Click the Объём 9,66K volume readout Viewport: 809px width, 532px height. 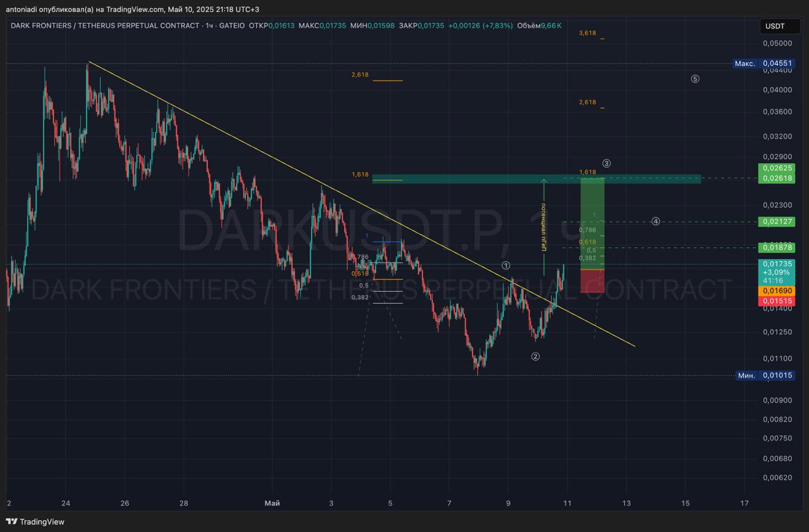[538, 25]
